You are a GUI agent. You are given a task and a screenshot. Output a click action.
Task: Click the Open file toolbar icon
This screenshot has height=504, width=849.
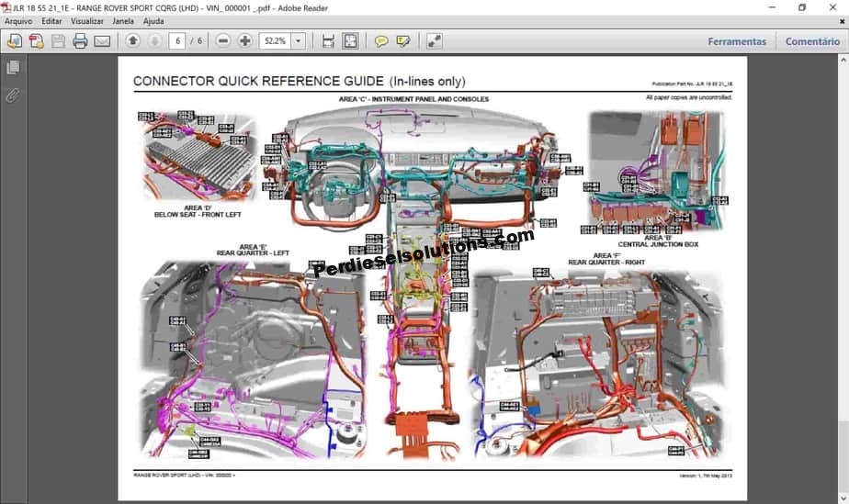15,41
